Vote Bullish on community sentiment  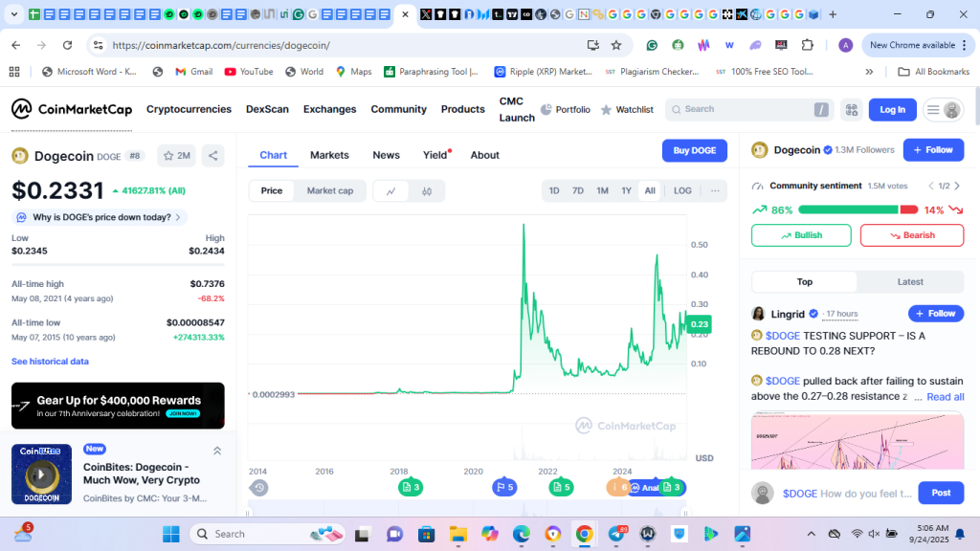(x=801, y=235)
